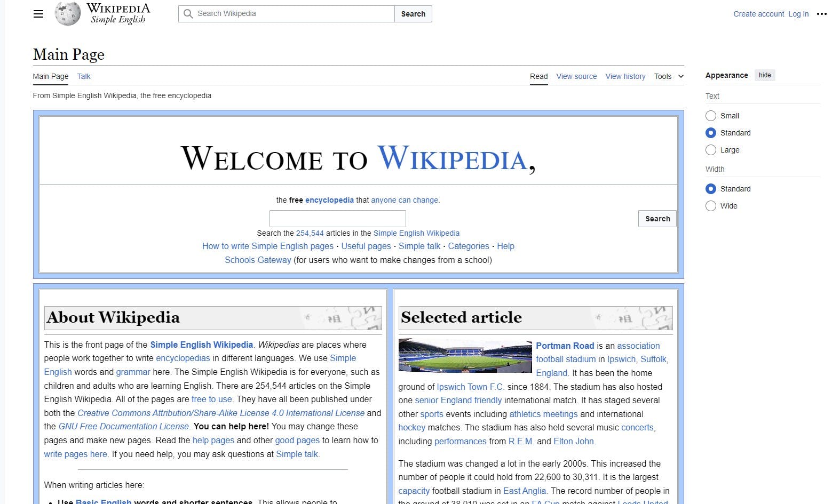Open the sports link in Selected article
The height and width of the screenshot is (504, 840).
click(x=432, y=414)
